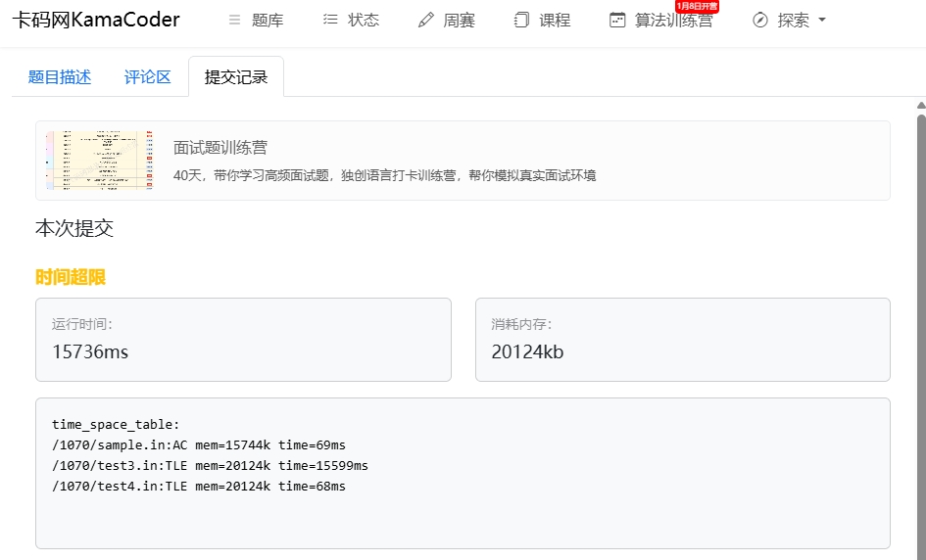
Task: Select the 提交记录 tab
Action: (236, 76)
